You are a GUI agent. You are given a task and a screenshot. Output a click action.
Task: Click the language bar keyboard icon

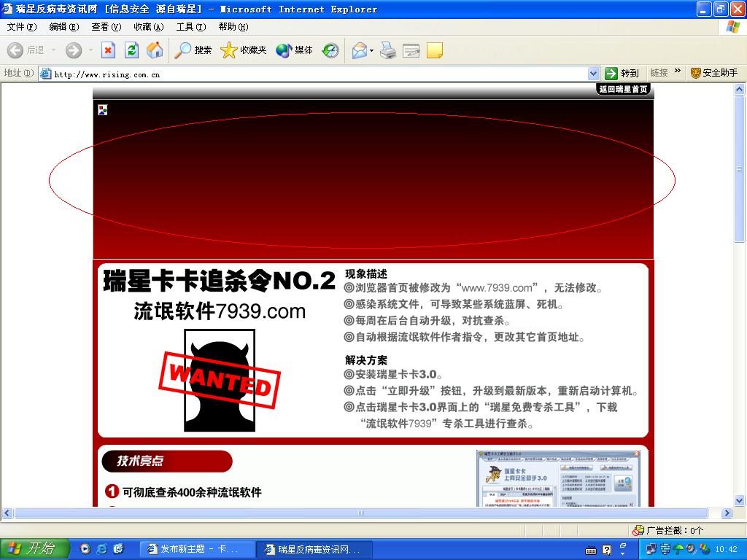[x=591, y=551]
